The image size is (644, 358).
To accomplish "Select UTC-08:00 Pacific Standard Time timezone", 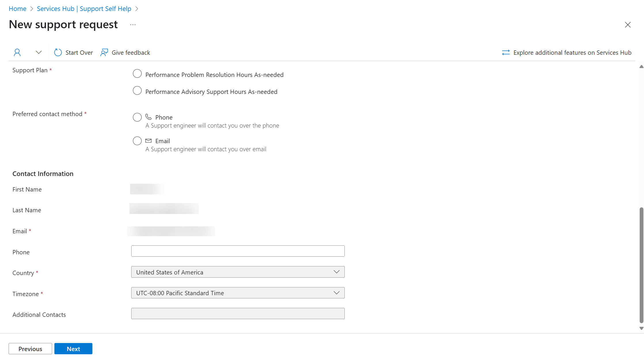I will pyautogui.click(x=237, y=293).
